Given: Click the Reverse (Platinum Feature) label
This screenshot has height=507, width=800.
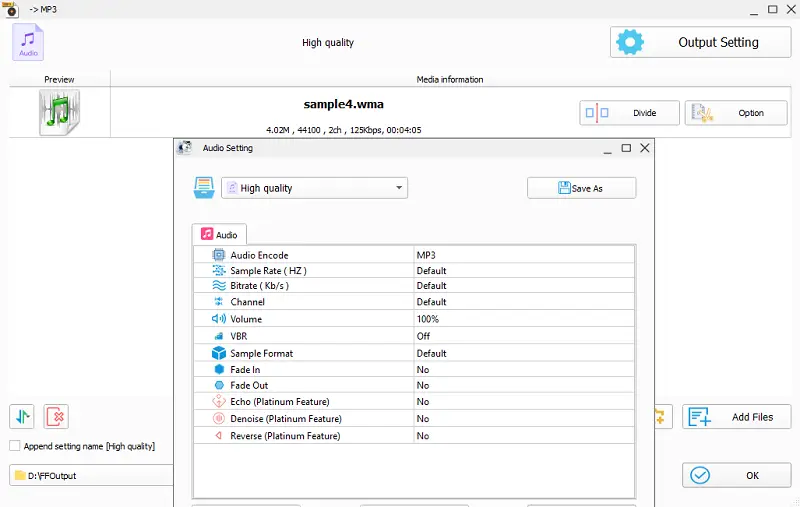Looking at the screenshot, I should tap(285, 436).
